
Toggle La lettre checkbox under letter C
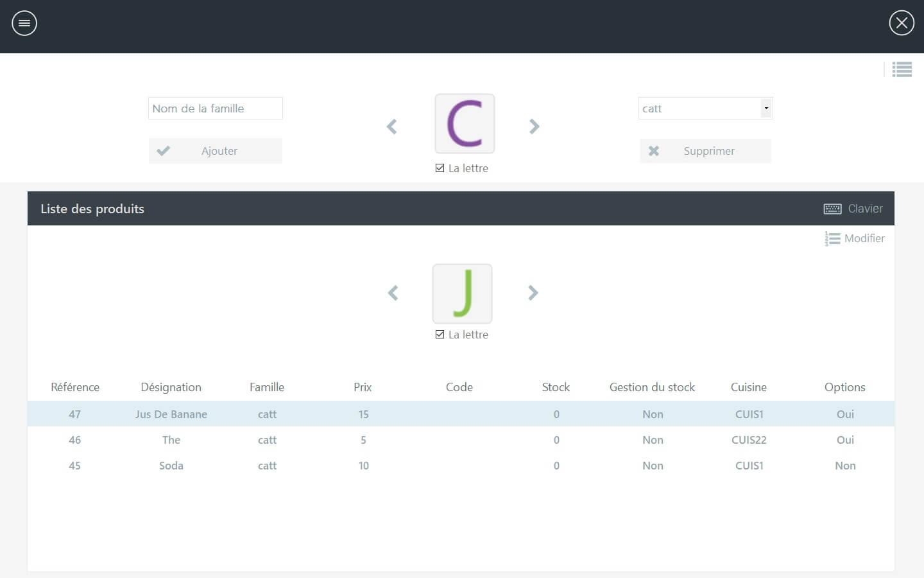click(x=440, y=168)
